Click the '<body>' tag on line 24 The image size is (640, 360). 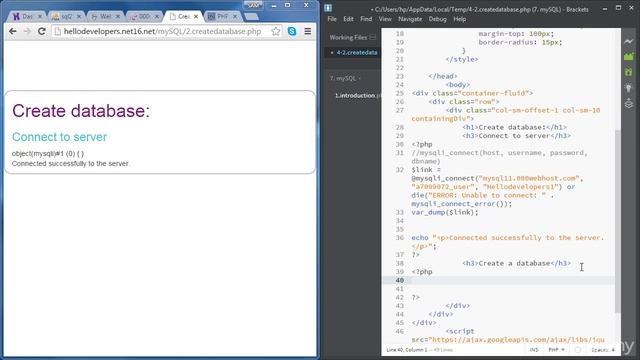coord(458,84)
